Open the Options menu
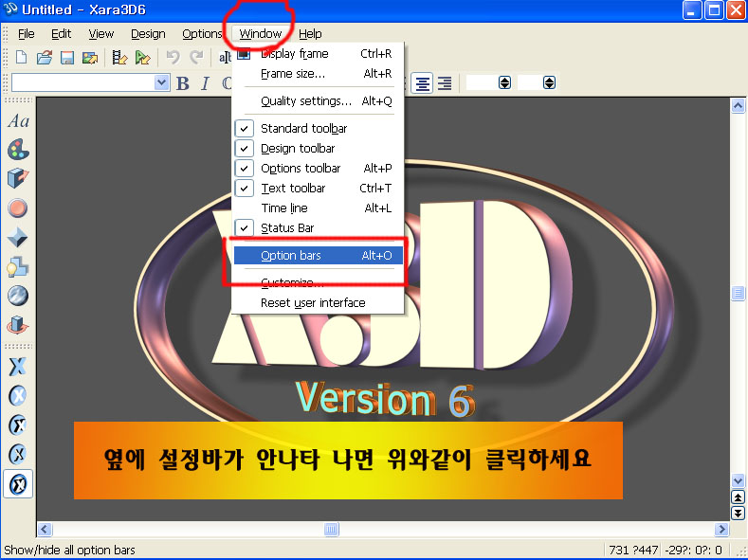 202,34
